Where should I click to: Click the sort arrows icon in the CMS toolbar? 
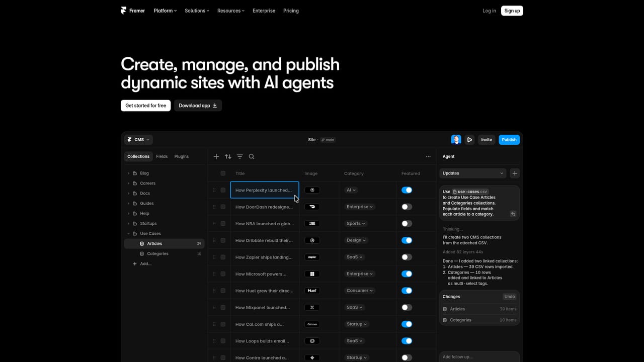(x=228, y=156)
